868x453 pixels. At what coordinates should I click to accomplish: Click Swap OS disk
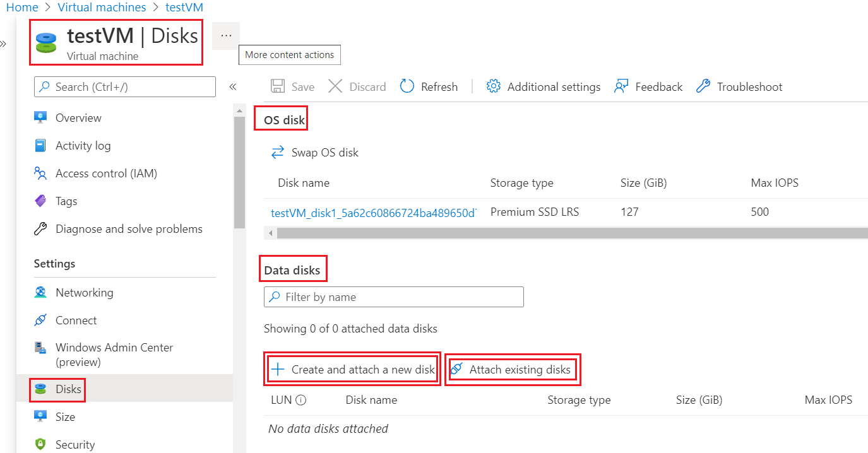pos(315,153)
